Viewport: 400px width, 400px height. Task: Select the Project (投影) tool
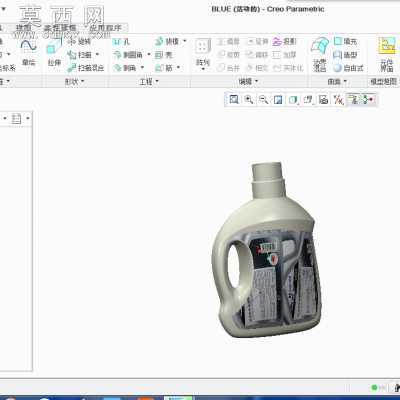284,41
